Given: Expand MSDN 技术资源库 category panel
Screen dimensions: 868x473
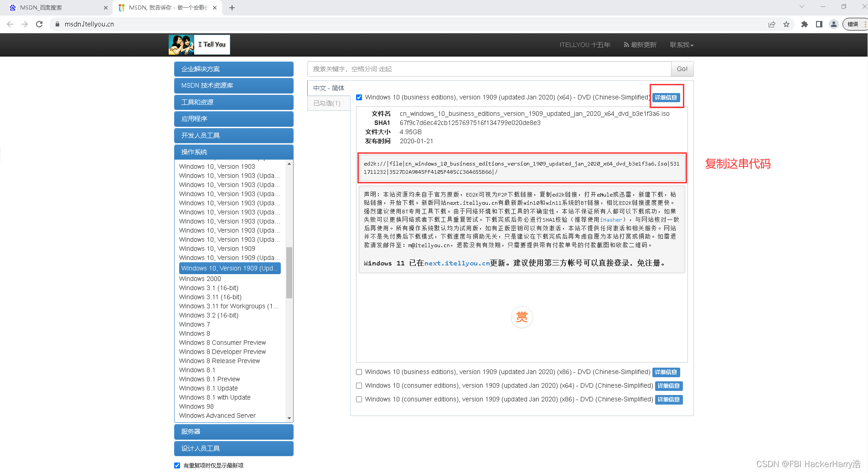Looking at the screenshot, I should pyautogui.click(x=234, y=85).
